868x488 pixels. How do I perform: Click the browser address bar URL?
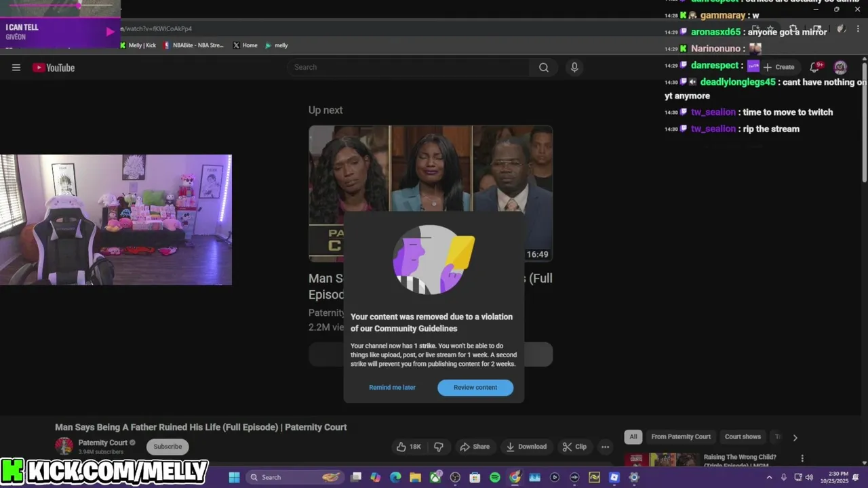(157, 28)
